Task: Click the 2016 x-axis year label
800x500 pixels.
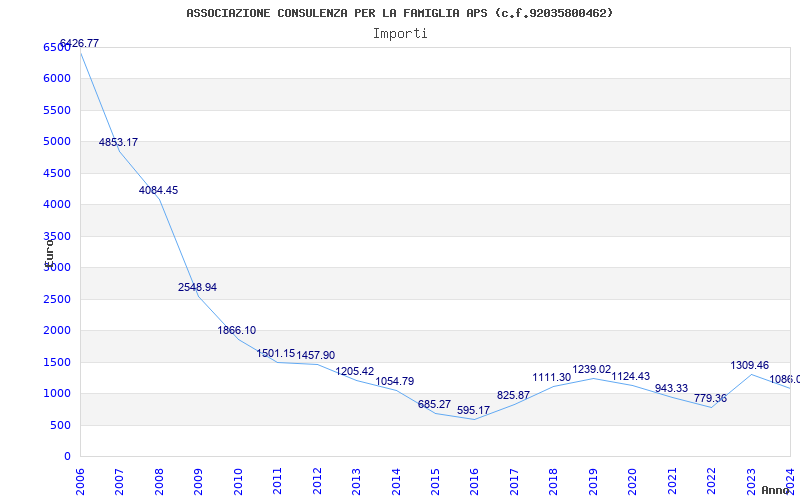Action: point(474,481)
